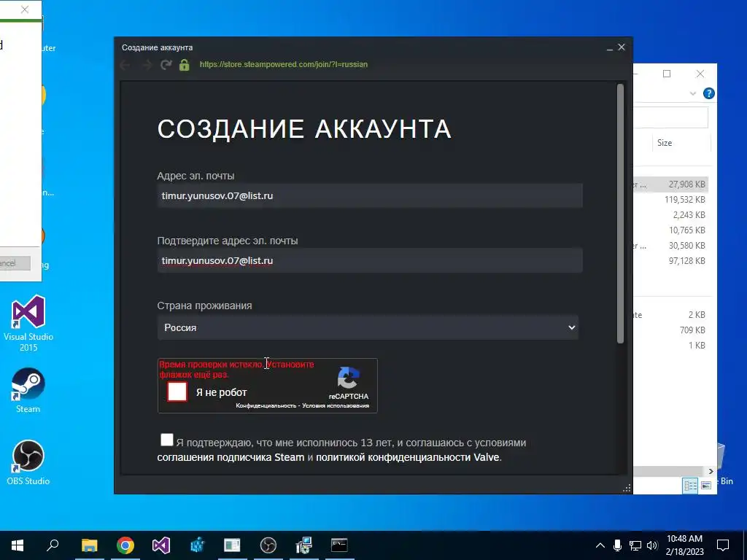The width and height of the screenshot is (747, 560).
Task: Maximize the Explorer window
Action: tap(667, 74)
